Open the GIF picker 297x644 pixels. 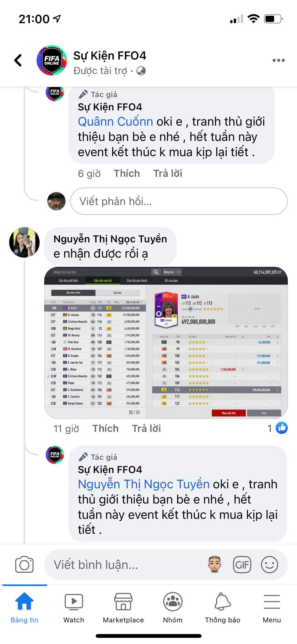[242, 565]
